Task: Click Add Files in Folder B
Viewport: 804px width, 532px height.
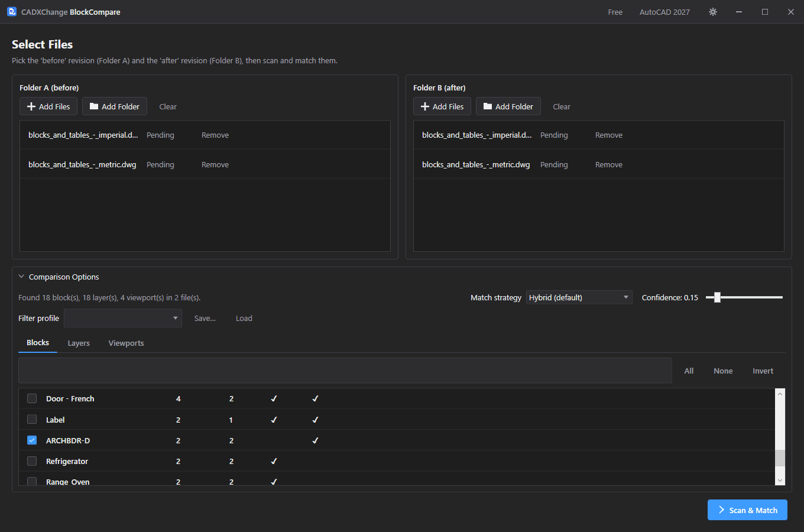Action: coord(442,106)
